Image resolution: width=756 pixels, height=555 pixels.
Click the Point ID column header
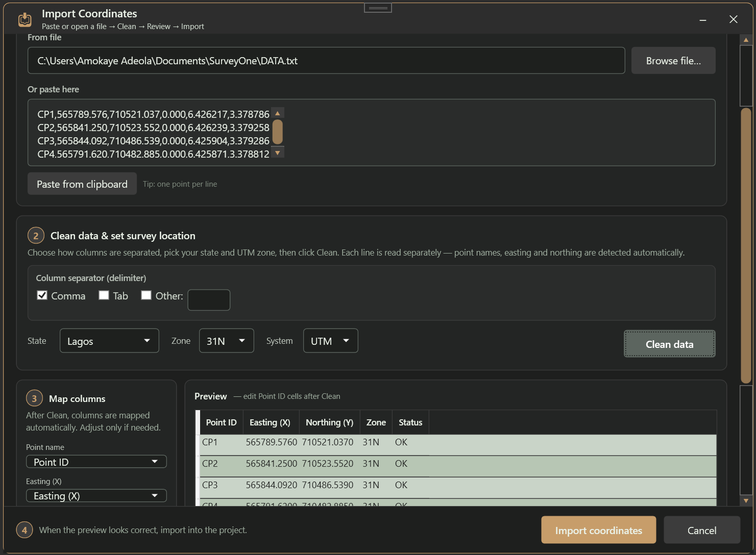(x=221, y=422)
